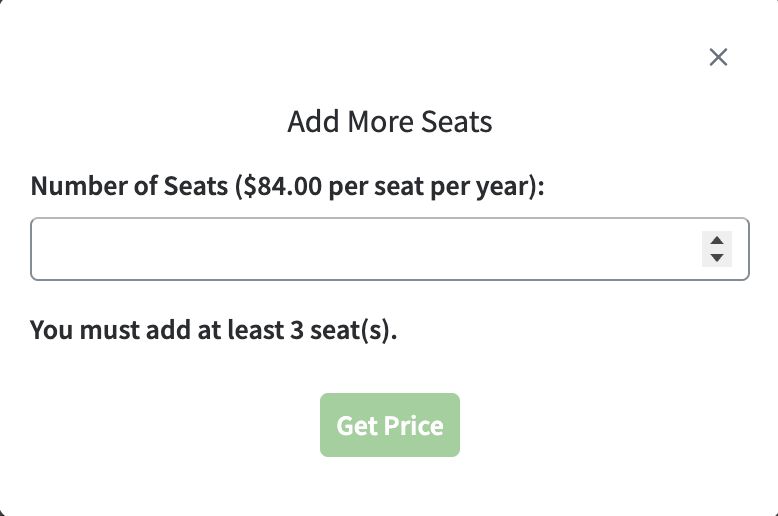The width and height of the screenshot is (778, 516).
Task: Close the Add More Seats dialog
Action: [718, 57]
